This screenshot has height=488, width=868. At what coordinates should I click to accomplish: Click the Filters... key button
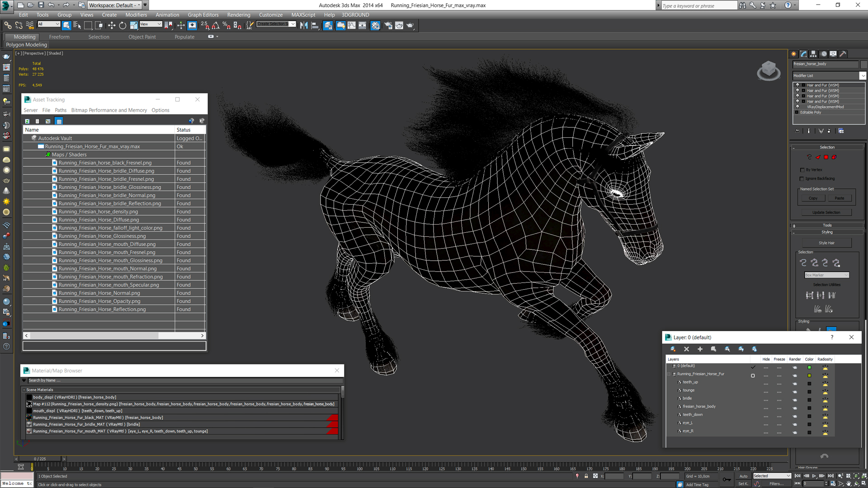click(x=777, y=484)
